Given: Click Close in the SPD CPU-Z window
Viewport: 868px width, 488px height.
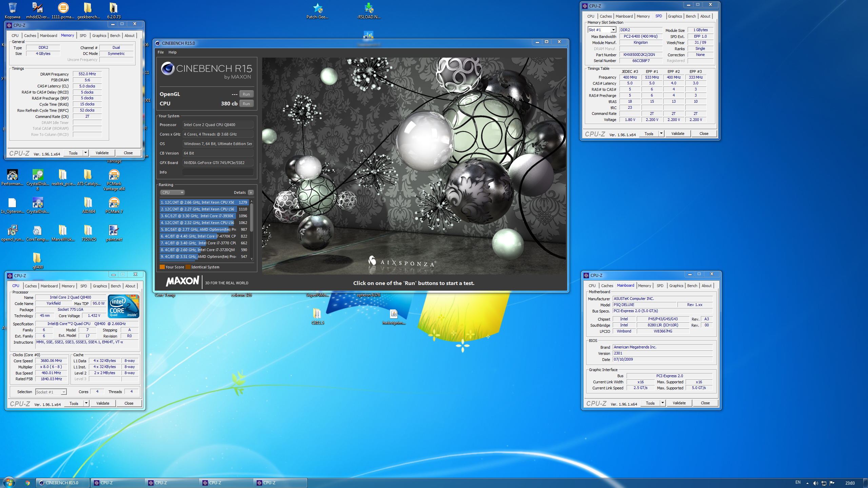Looking at the screenshot, I should point(704,134).
